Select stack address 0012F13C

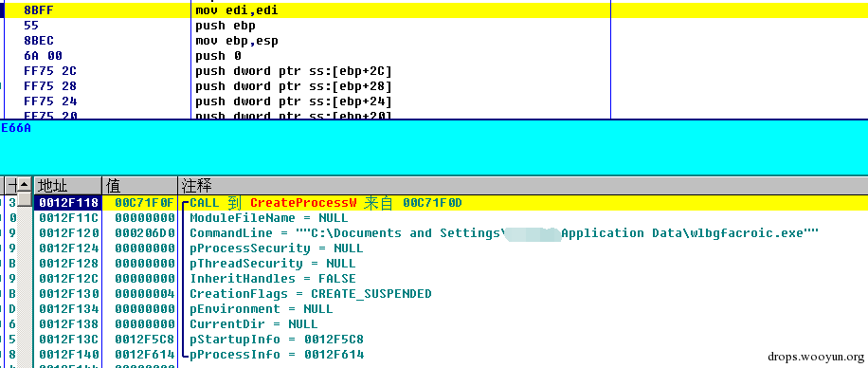(x=68, y=340)
